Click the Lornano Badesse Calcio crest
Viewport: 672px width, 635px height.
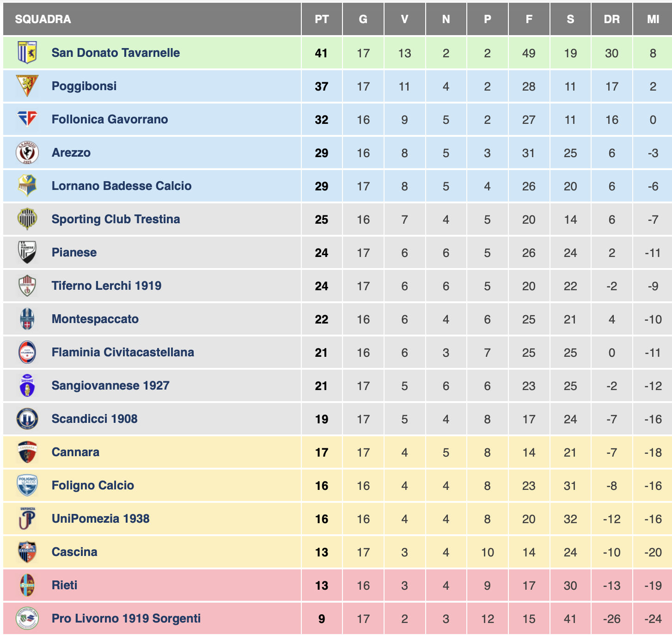27,186
